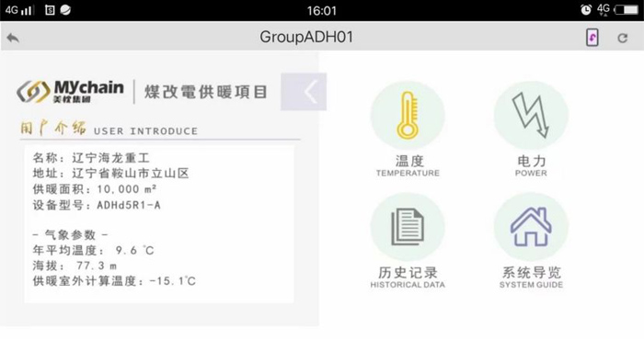Click the USER INTRODUCE section header
This screenshot has height=339, width=644.
coord(109,129)
